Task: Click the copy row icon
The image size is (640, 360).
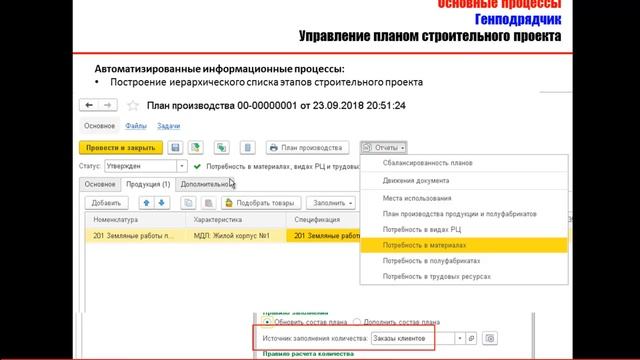Action: click(188, 203)
